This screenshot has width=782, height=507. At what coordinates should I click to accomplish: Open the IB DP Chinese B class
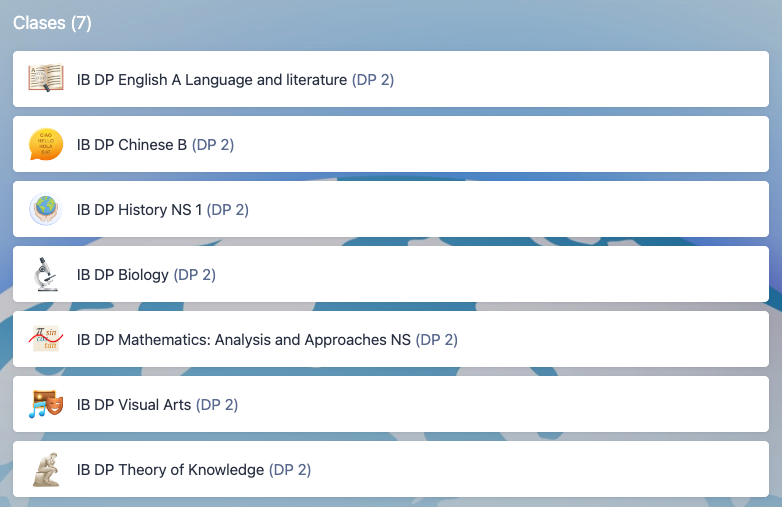pyautogui.click(x=132, y=145)
